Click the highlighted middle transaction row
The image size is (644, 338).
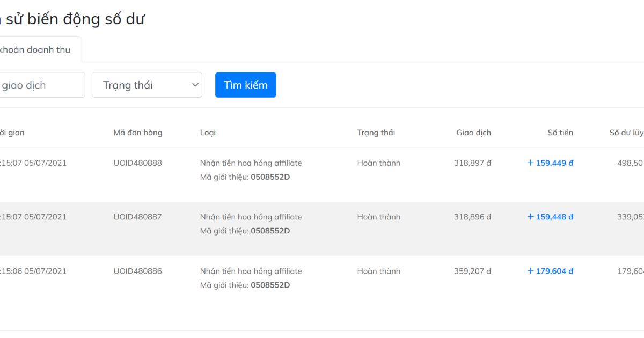[x=322, y=224]
